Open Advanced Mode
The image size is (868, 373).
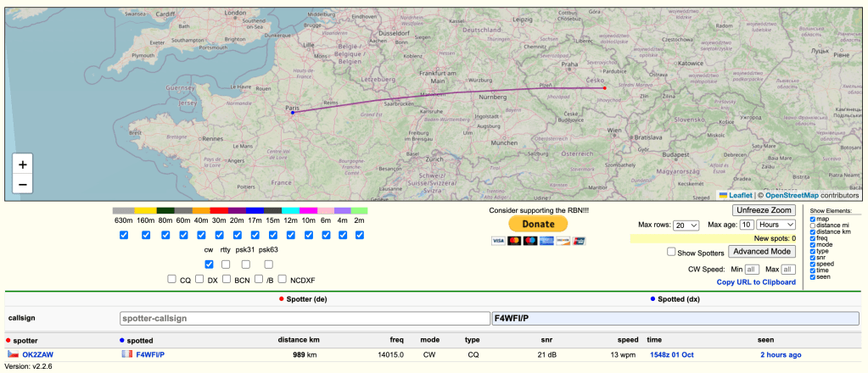(764, 252)
